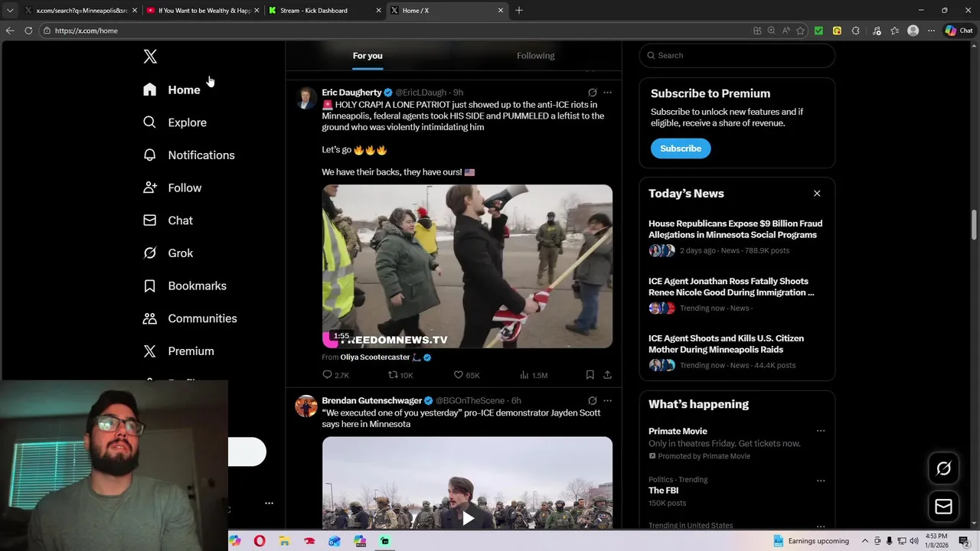Click the Premium X icon in sidebar

coord(150,351)
